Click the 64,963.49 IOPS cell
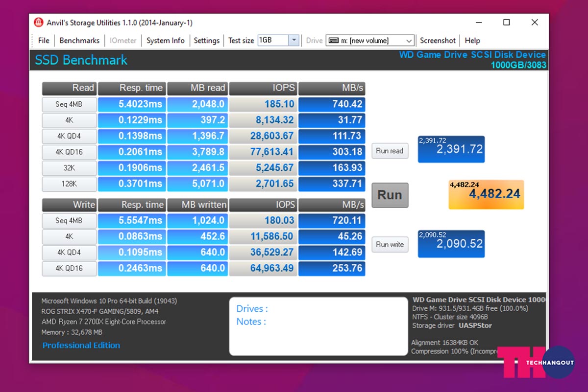 click(x=263, y=268)
